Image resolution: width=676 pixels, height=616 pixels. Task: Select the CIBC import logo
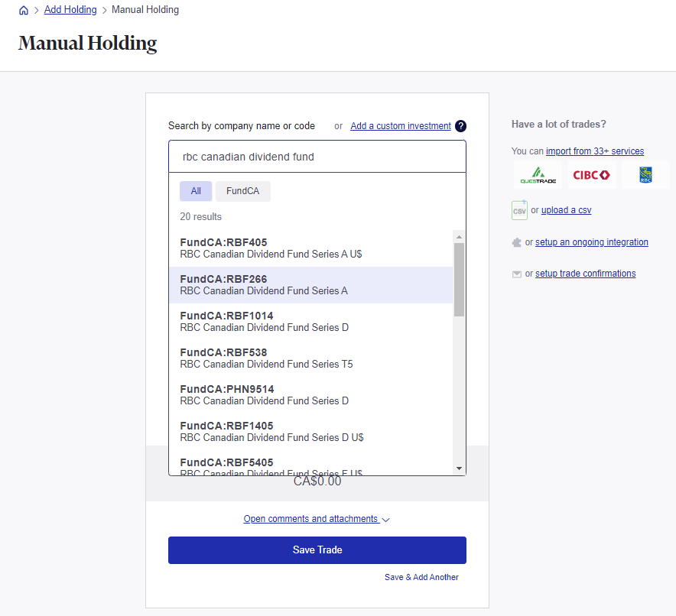pyautogui.click(x=591, y=174)
